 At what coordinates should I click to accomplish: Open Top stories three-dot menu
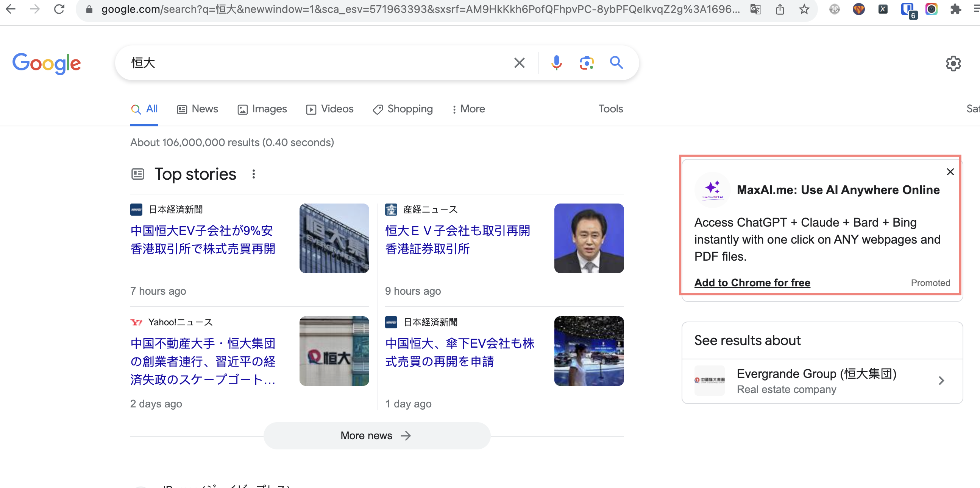coord(253,174)
